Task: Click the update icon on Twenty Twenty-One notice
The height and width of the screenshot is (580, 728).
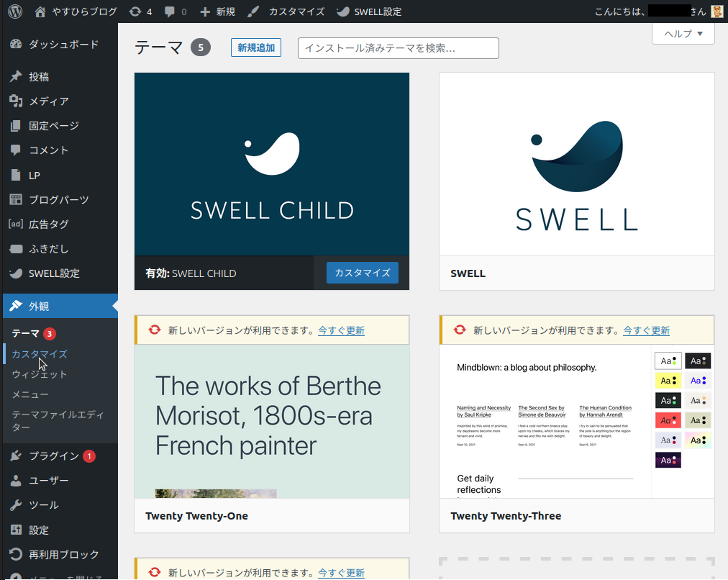Action: click(155, 330)
